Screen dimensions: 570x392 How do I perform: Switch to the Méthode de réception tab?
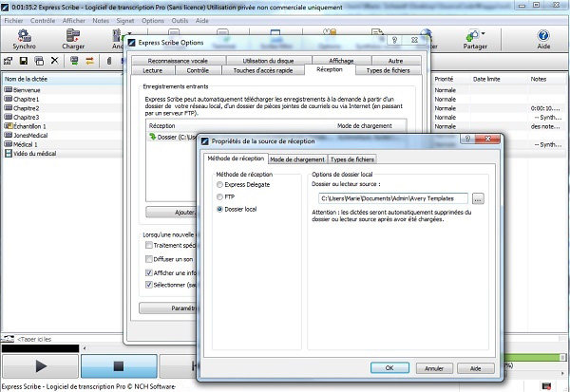click(x=236, y=159)
